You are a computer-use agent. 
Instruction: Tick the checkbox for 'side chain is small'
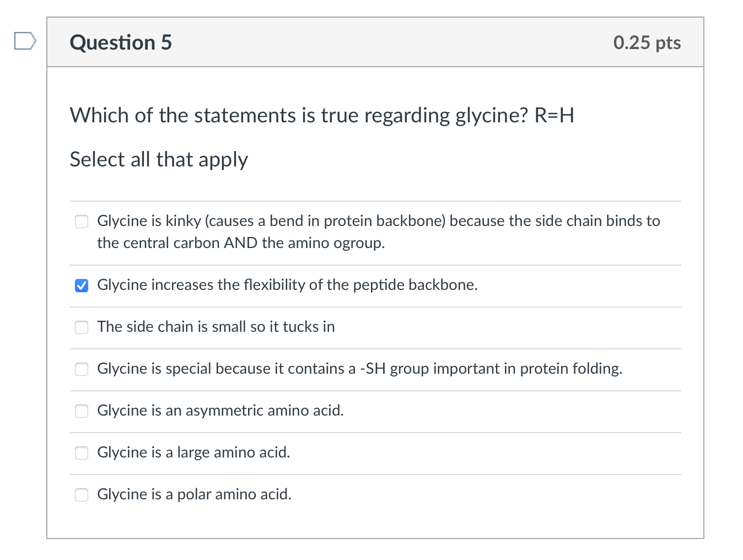click(82, 327)
